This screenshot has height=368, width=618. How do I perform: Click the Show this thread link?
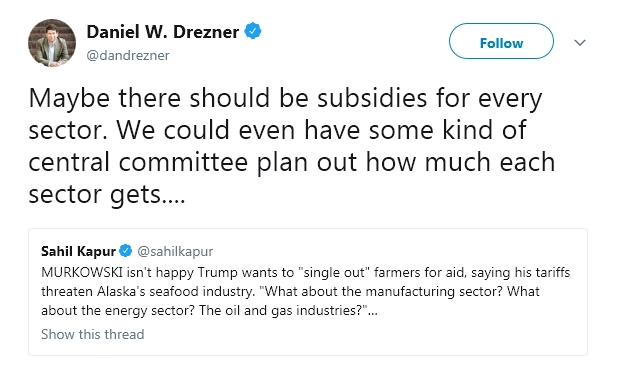pyautogui.click(x=93, y=334)
